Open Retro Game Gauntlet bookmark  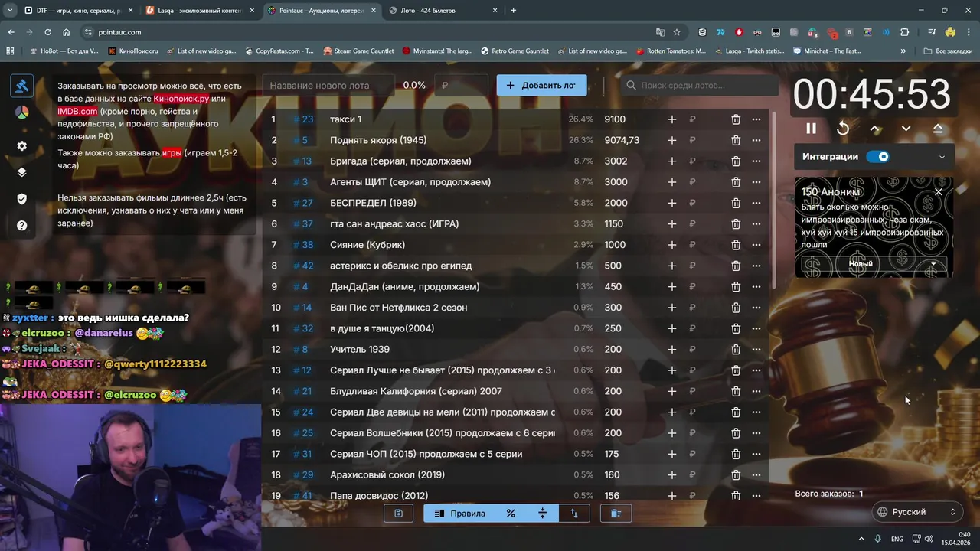tap(514, 51)
